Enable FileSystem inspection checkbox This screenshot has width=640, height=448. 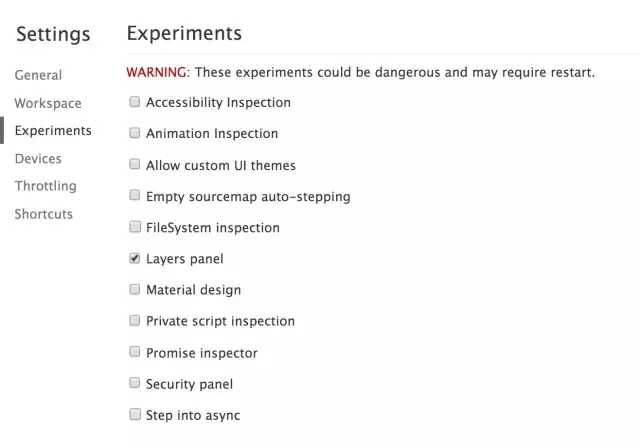[x=135, y=227]
